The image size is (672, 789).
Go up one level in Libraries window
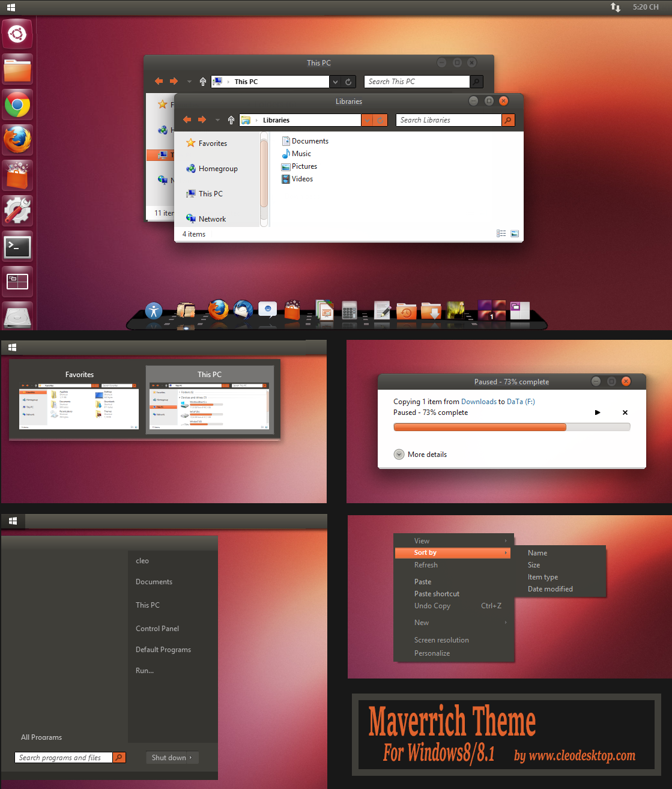231,120
